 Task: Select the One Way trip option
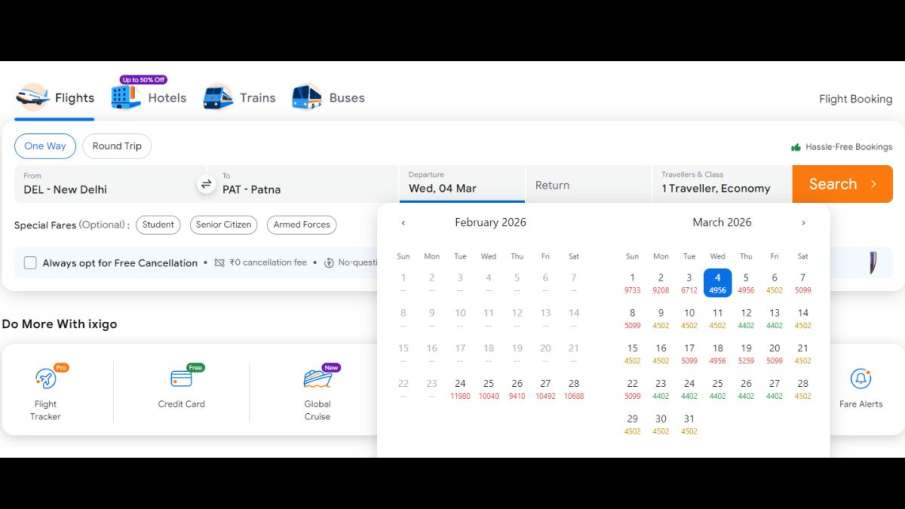[x=45, y=146]
